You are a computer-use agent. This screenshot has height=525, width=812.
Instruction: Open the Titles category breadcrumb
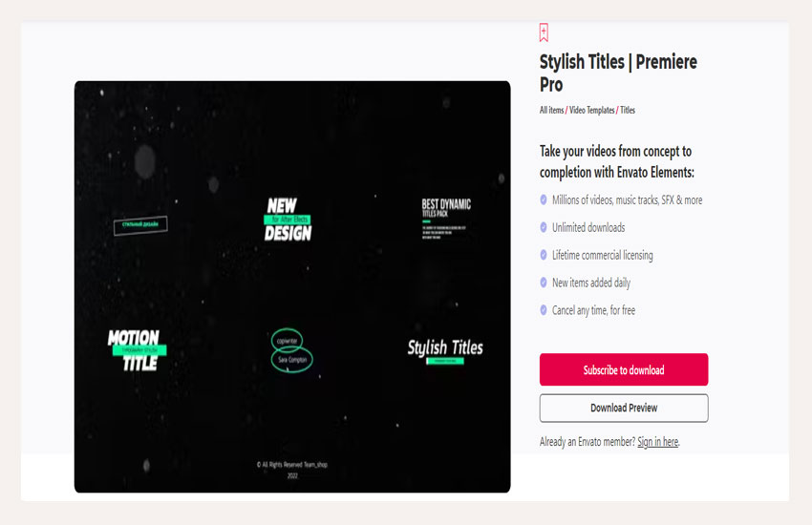[x=628, y=110]
